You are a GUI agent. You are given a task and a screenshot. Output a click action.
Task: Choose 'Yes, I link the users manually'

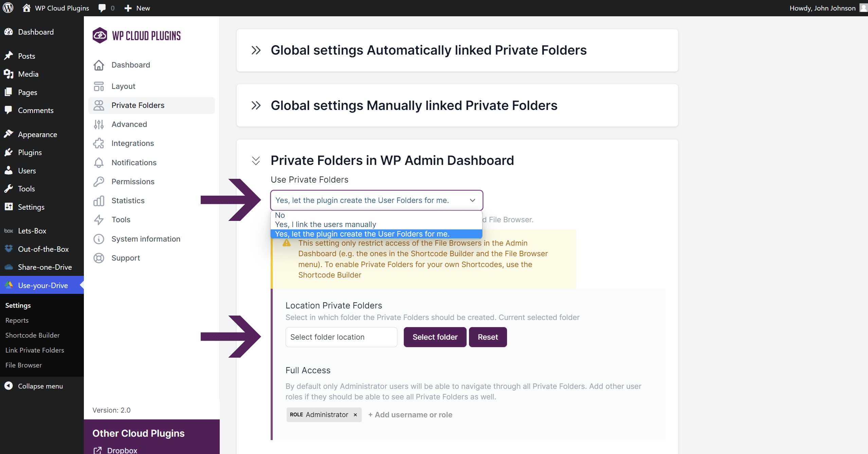point(325,225)
